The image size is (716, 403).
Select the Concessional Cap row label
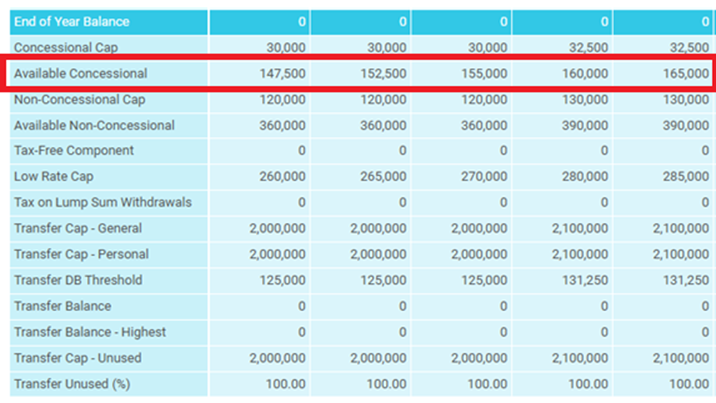click(65, 47)
